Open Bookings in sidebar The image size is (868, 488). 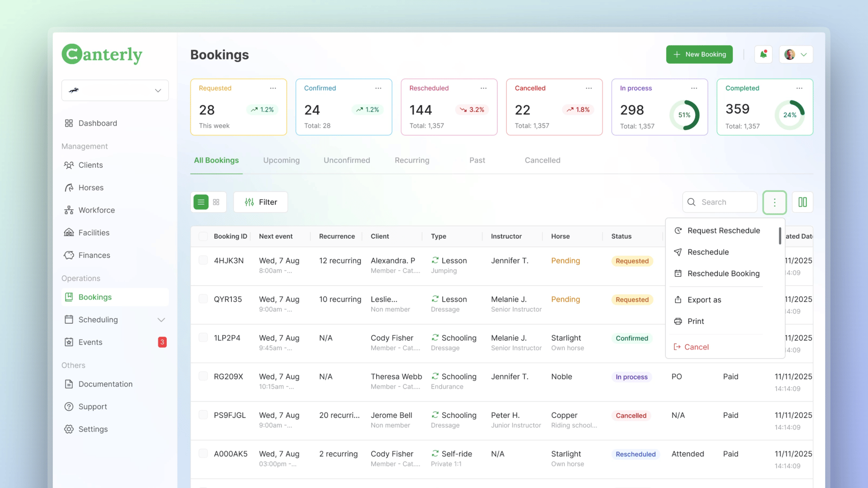click(115, 297)
